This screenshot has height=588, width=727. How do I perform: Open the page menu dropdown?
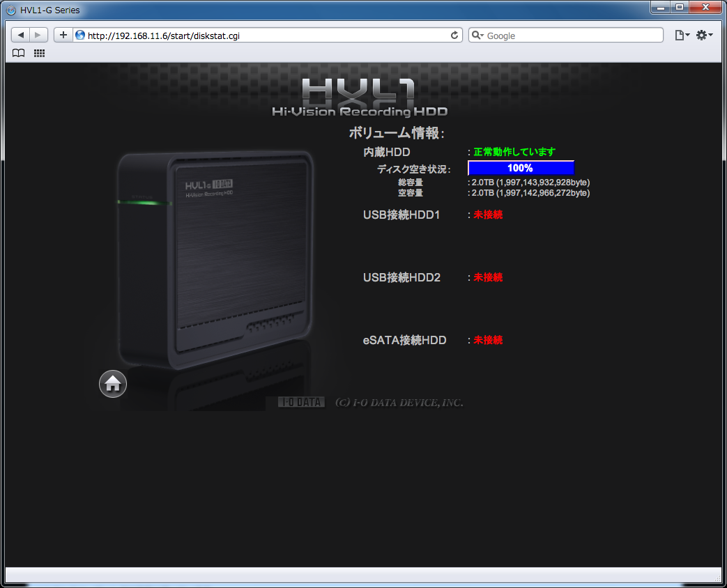click(x=682, y=36)
